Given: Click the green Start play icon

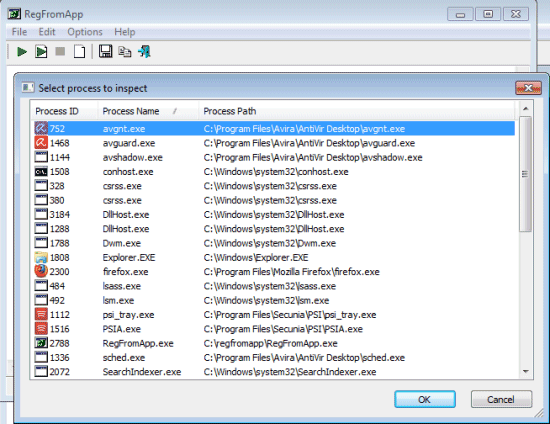Looking at the screenshot, I should point(22,52).
